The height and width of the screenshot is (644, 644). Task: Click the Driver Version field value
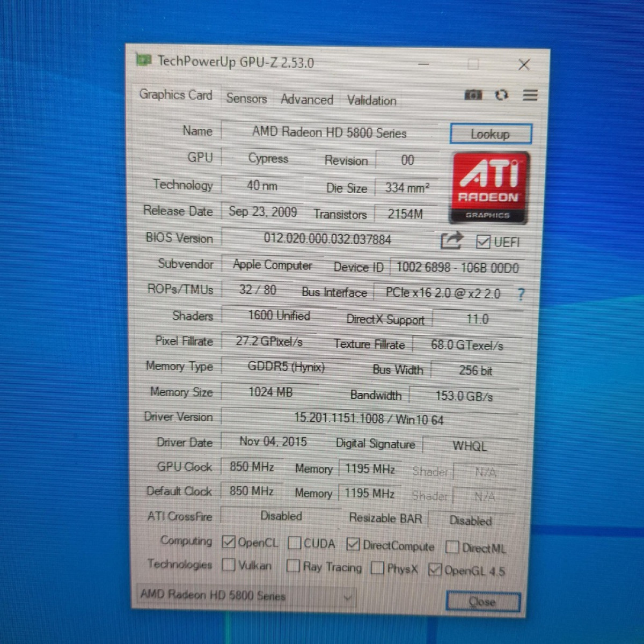369,419
